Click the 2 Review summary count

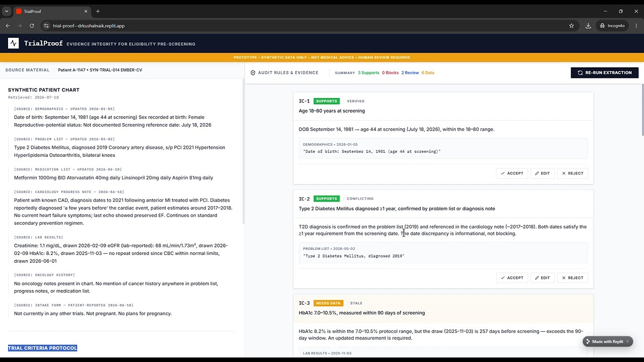coord(410,72)
